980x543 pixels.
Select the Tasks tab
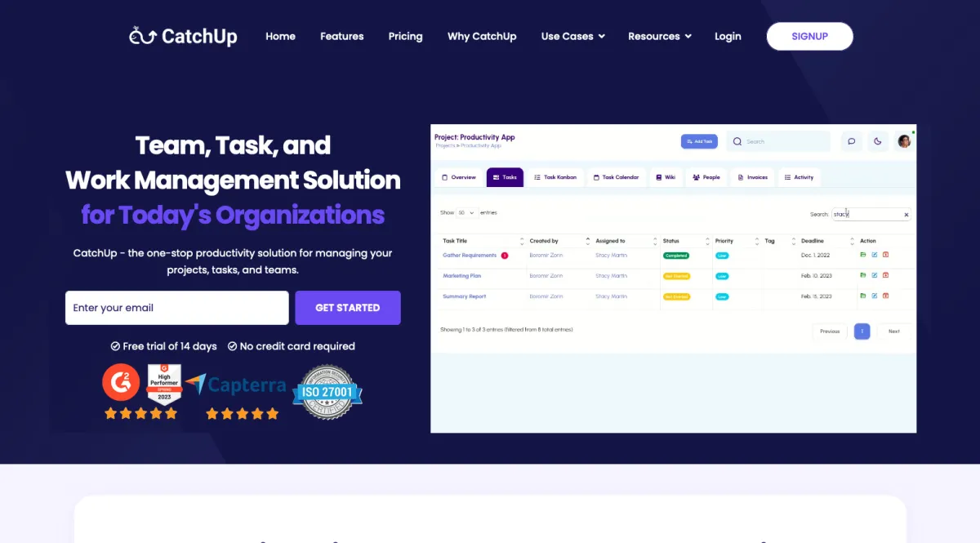(x=505, y=177)
